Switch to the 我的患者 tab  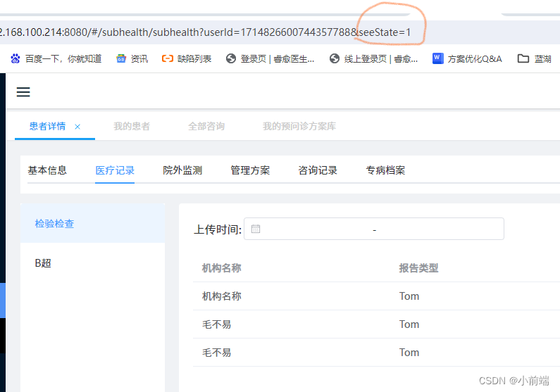click(x=132, y=126)
